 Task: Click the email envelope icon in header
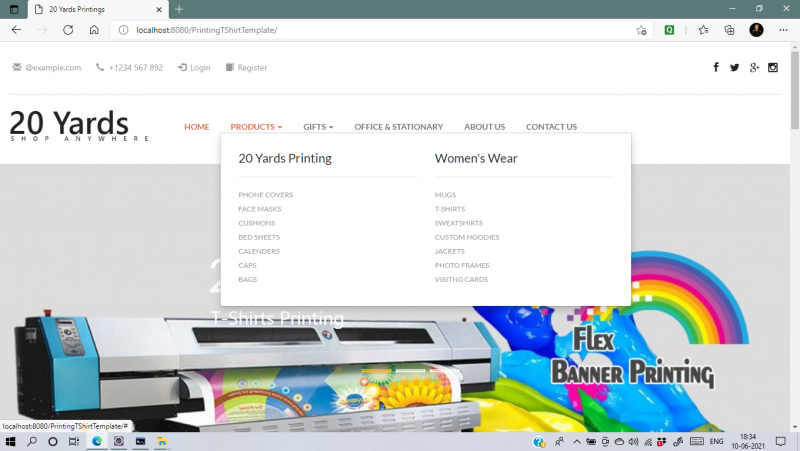[x=17, y=67]
